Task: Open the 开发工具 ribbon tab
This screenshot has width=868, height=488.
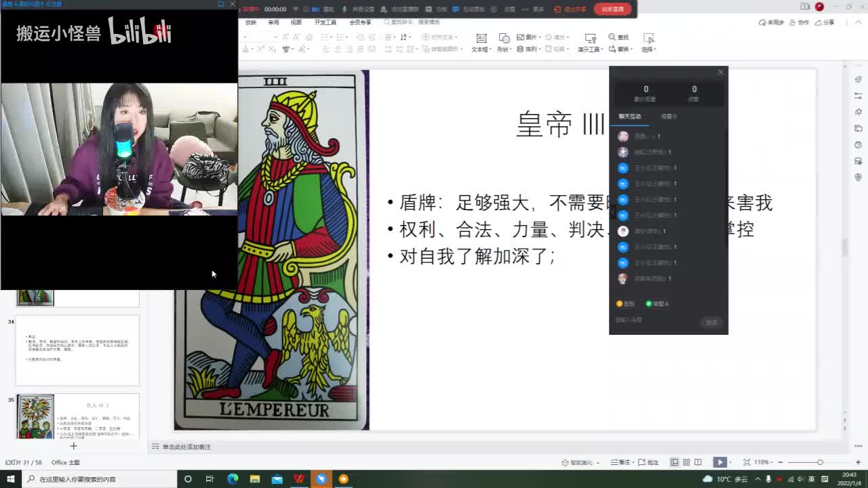Action: (x=325, y=22)
